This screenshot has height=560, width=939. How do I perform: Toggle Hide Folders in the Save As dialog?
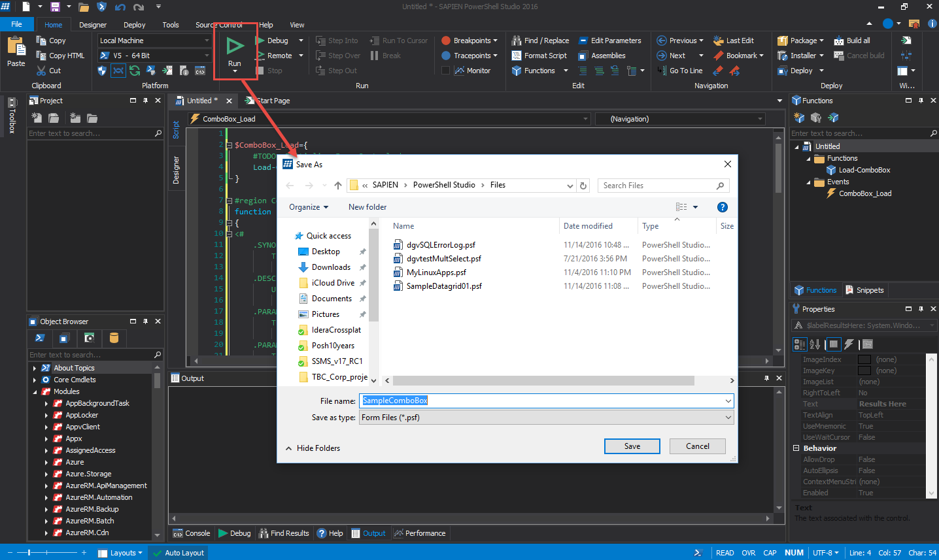(313, 448)
